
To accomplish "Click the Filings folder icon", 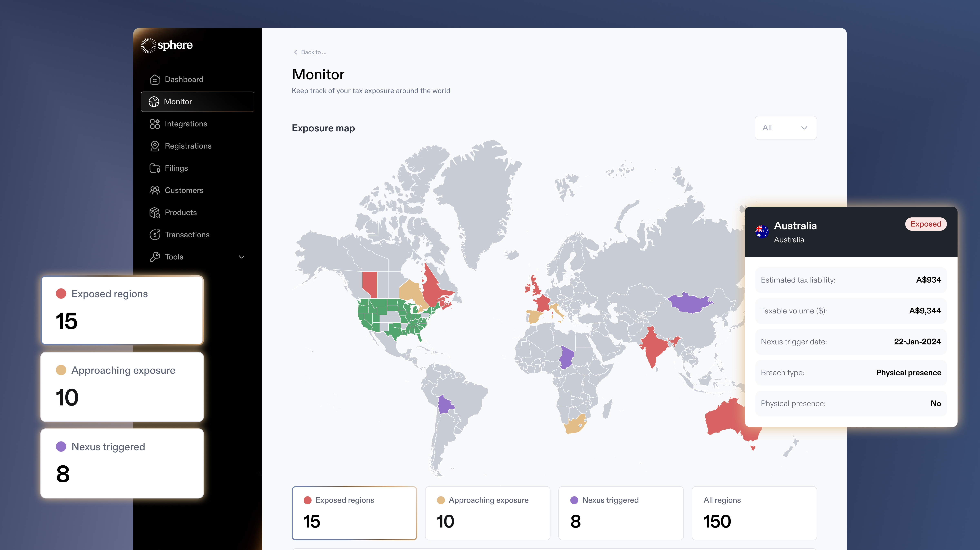I will click(x=155, y=168).
